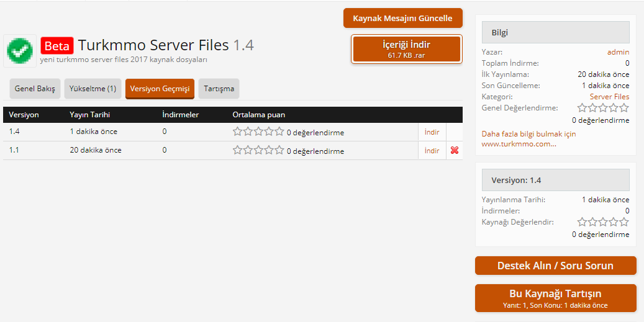
Task: Download via İçeriği İndir button
Action: pos(407,49)
